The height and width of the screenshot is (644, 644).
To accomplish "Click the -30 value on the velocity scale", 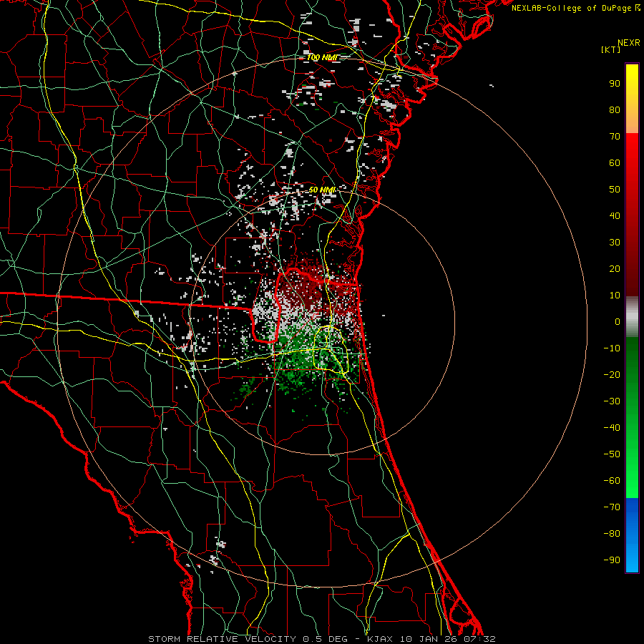I will tap(612, 401).
